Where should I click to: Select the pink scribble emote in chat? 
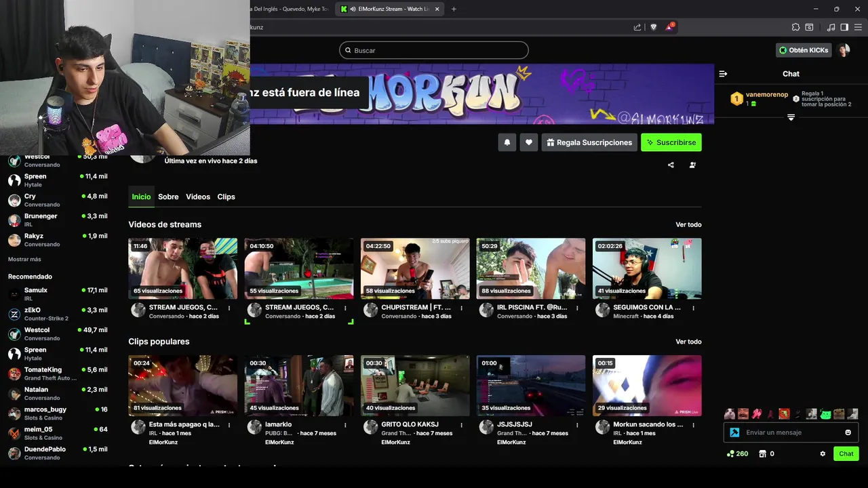(x=757, y=413)
